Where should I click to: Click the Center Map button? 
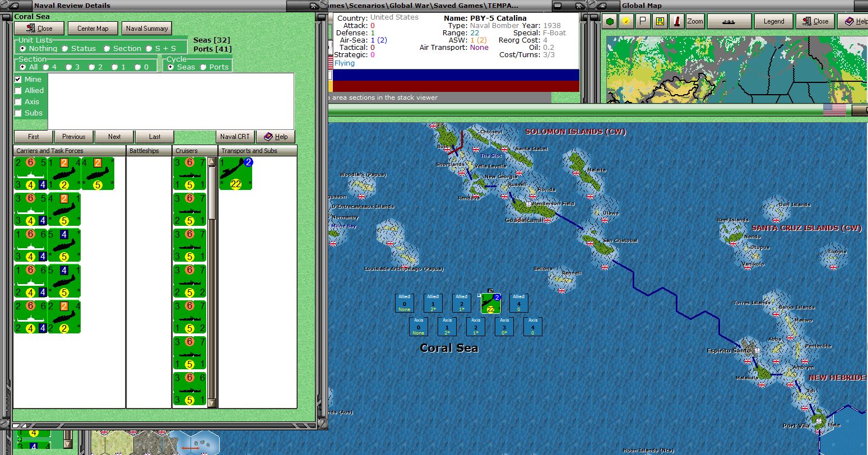point(93,28)
